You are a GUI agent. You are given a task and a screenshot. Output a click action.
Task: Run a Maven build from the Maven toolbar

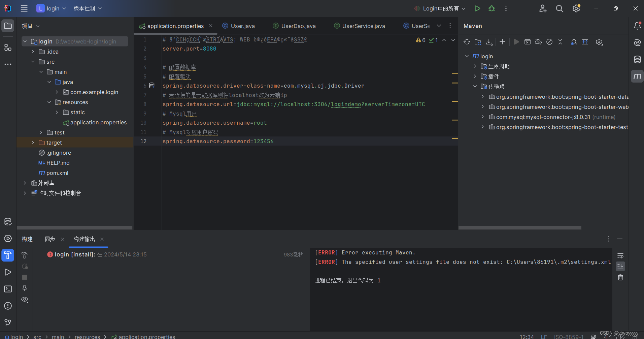click(x=517, y=42)
